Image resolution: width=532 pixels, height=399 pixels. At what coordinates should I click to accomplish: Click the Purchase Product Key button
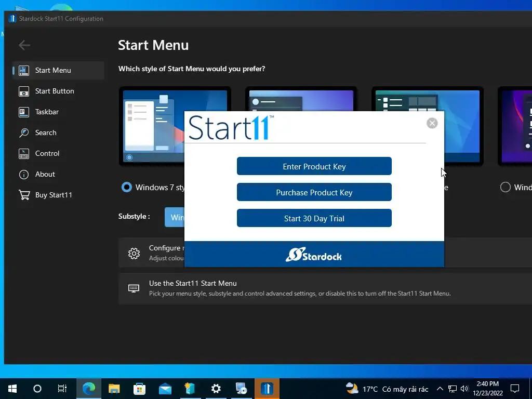click(314, 192)
